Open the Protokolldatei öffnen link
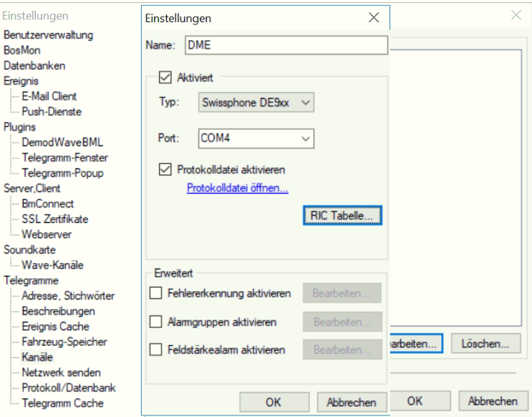The height and width of the screenshot is (417, 532). click(237, 188)
